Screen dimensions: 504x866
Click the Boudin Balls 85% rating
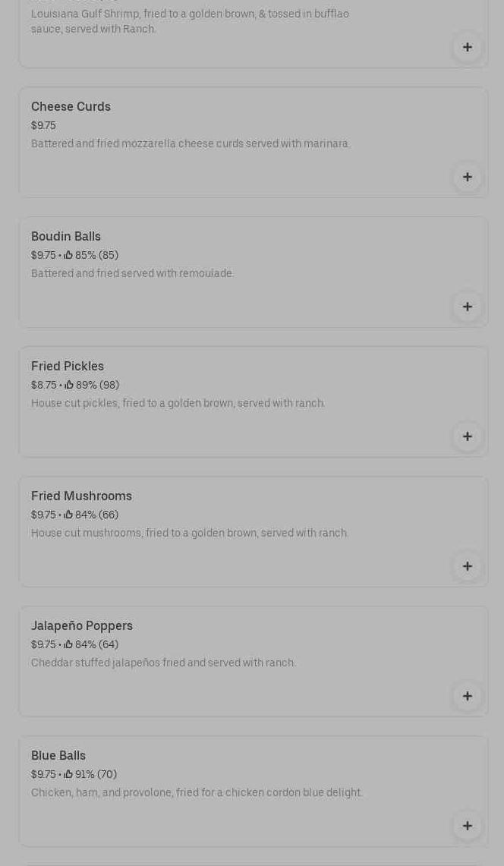coord(91,256)
